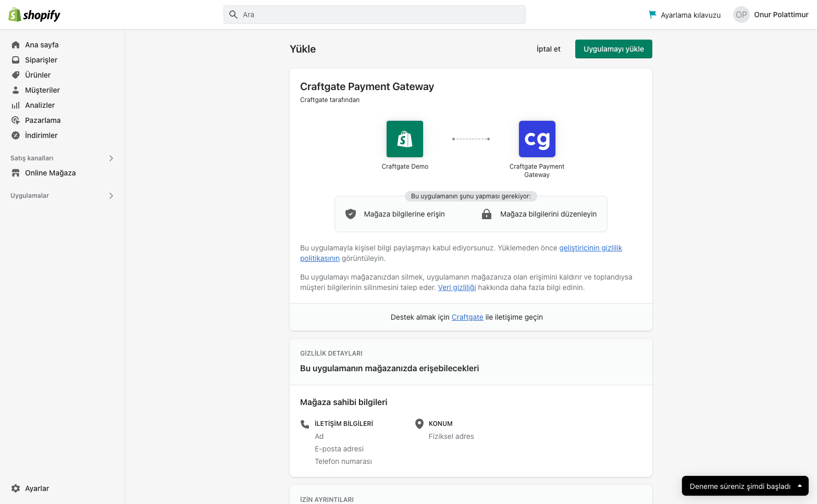The height and width of the screenshot is (504, 817).
Task: Click the Uygulamayı yükle button
Action: tap(614, 49)
